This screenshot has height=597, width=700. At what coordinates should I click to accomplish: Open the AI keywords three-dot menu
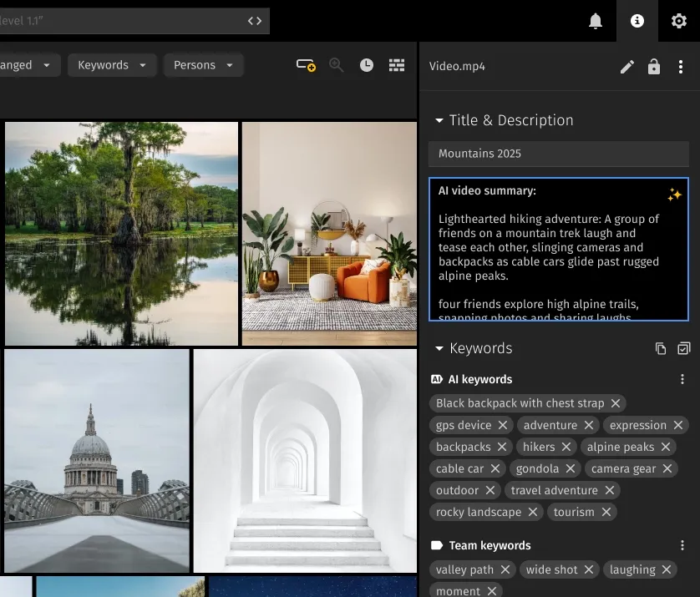(682, 379)
